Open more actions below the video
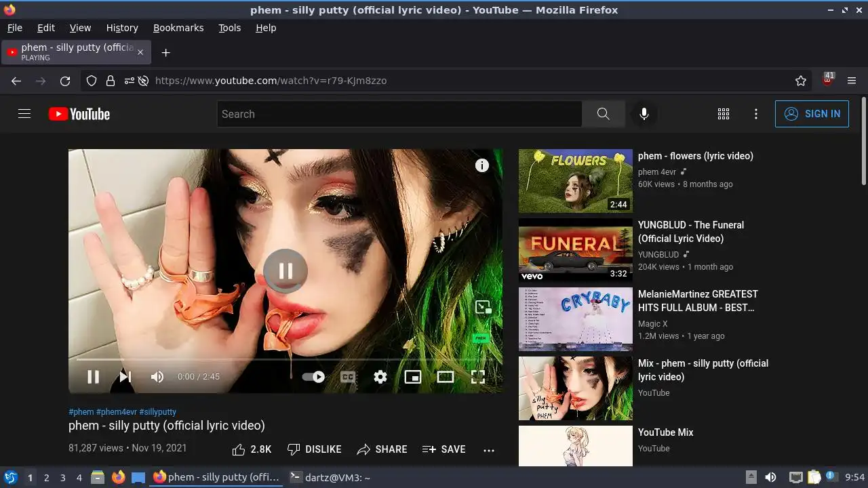This screenshot has width=868, height=488. point(489,449)
